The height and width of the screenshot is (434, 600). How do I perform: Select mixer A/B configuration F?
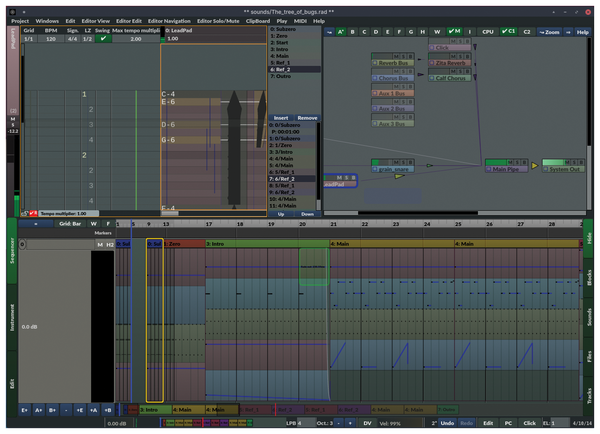pyautogui.click(x=399, y=32)
